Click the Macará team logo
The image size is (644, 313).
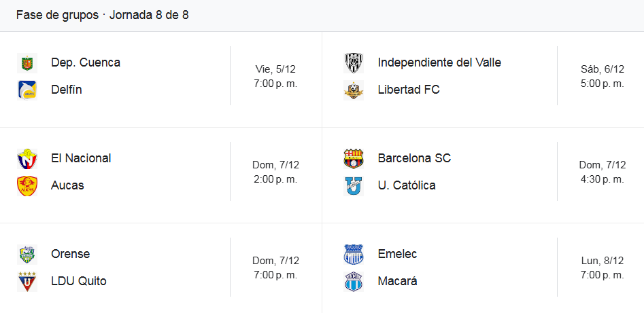click(x=354, y=281)
